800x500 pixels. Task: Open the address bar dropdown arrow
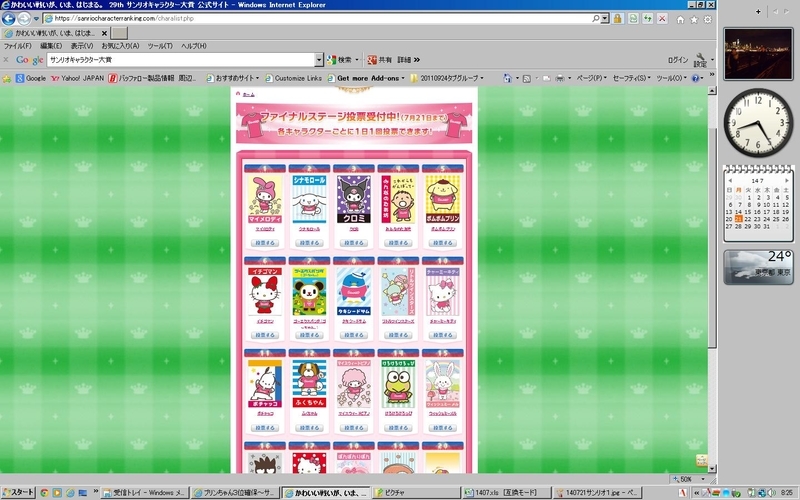(605, 18)
